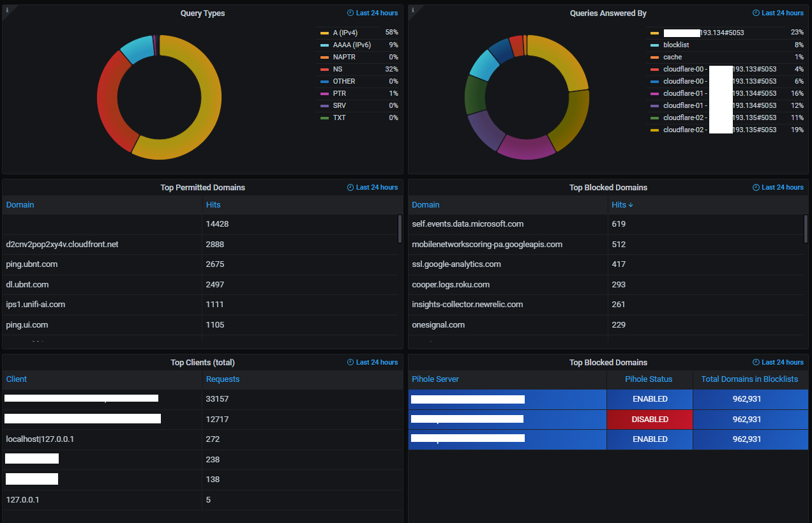Click Last 24 hours in Pihole Server panel
The image size is (812, 523).
(782, 362)
